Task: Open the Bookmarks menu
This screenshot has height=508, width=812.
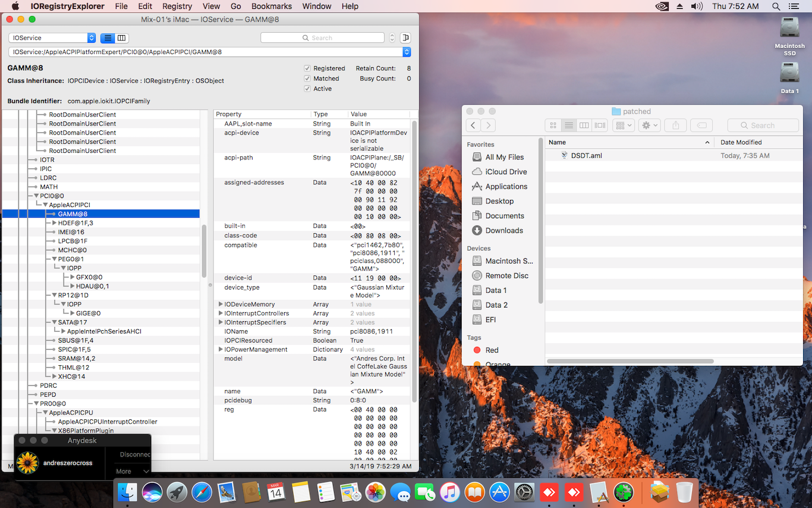Action: (x=271, y=7)
